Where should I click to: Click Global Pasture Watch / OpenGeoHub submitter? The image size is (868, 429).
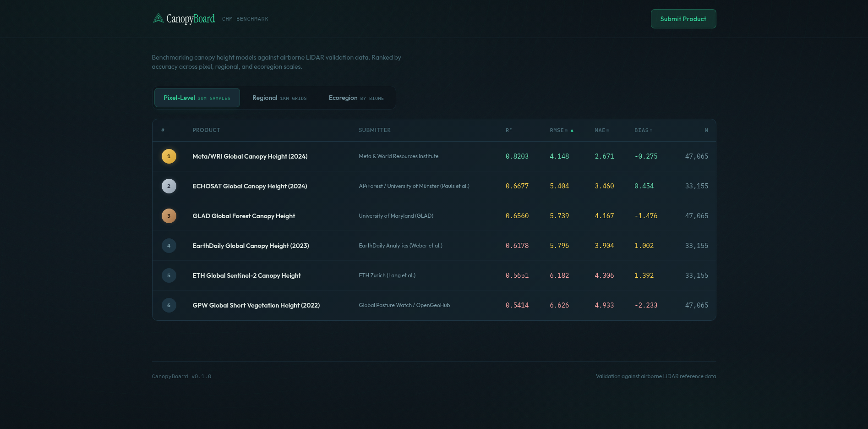(x=404, y=305)
